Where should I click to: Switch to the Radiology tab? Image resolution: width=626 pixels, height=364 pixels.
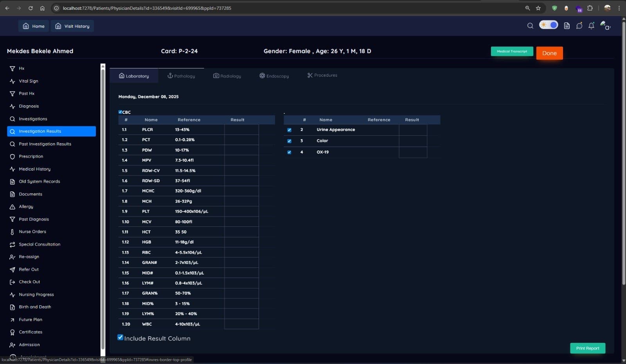click(x=227, y=76)
